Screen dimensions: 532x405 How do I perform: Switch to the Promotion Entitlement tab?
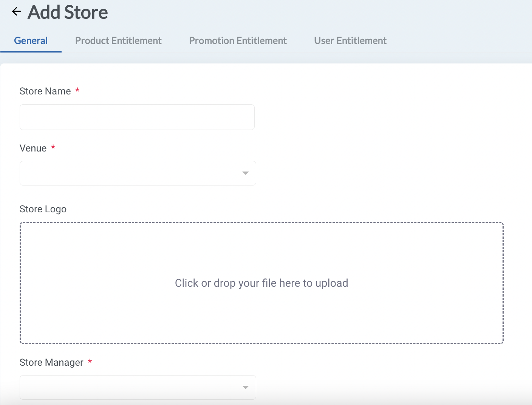tap(238, 40)
